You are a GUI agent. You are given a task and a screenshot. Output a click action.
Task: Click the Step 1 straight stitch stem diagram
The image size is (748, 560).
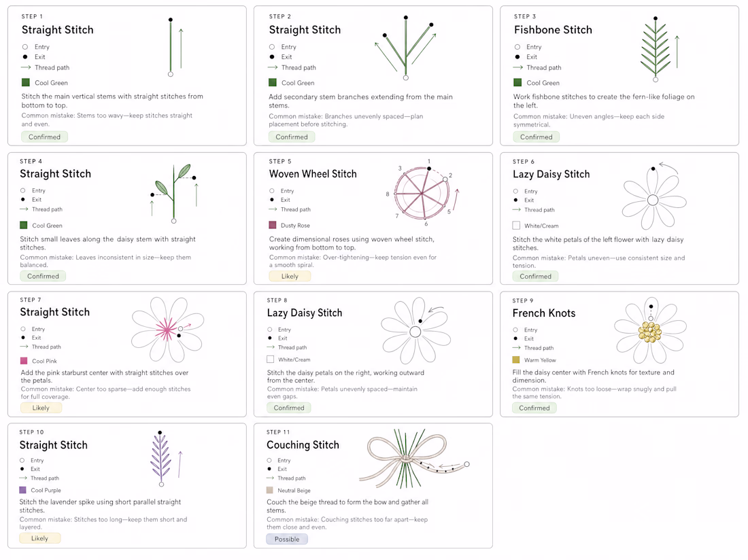click(175, 47)
